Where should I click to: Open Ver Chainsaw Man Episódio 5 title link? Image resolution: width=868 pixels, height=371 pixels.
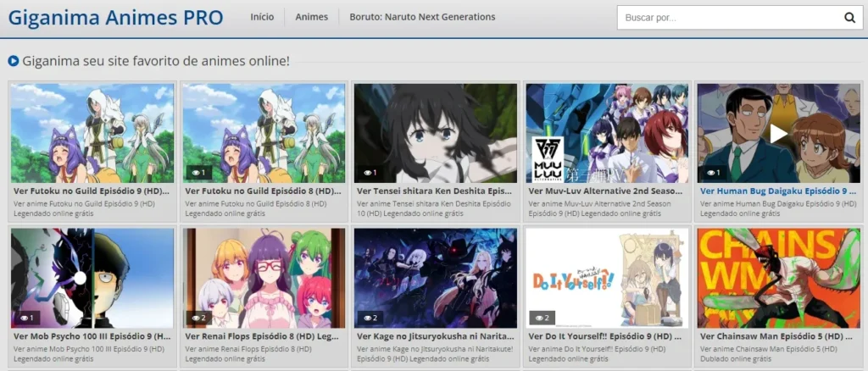(778, 335)
